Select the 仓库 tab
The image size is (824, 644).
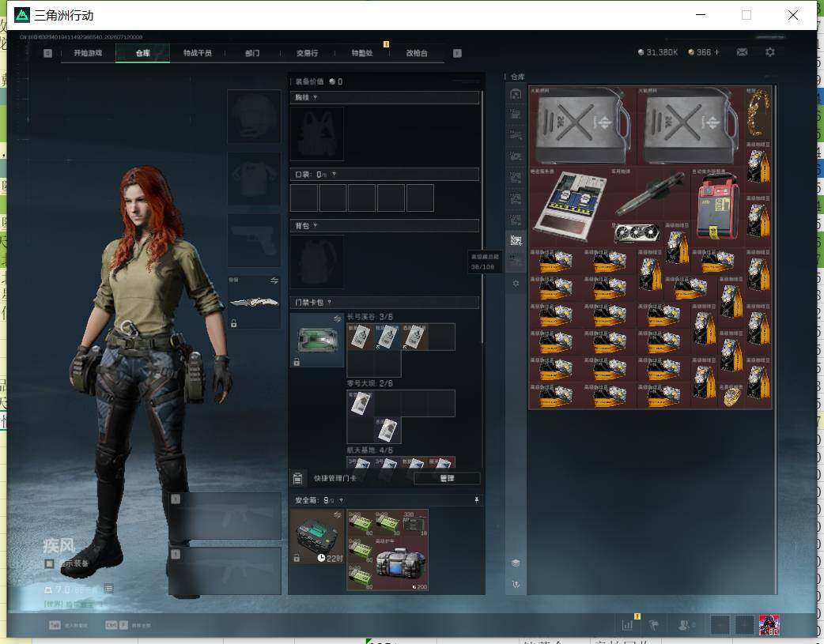tap(142, 53)
